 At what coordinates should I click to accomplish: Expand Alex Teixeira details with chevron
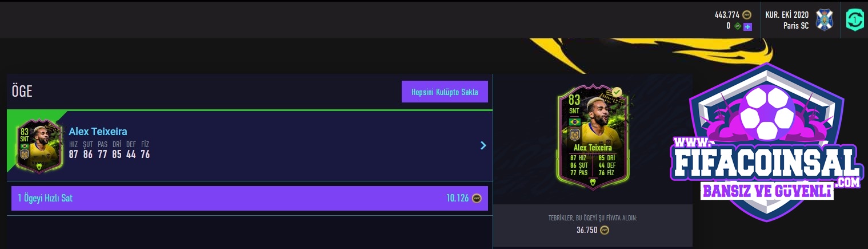coord(483,145)
